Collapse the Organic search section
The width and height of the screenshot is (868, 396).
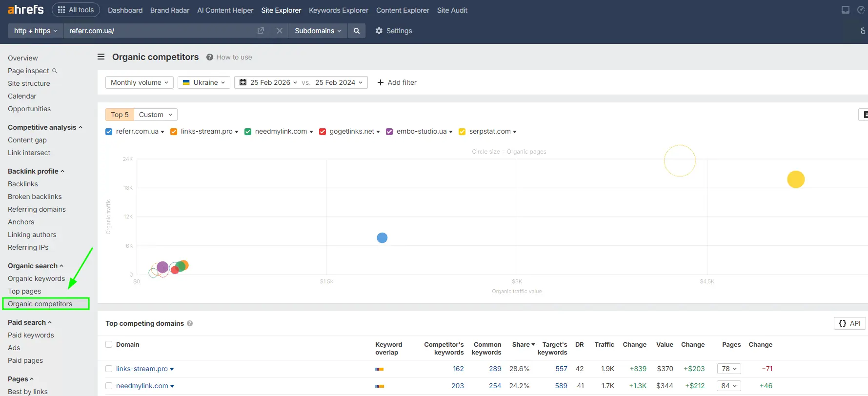click(36, 266)
